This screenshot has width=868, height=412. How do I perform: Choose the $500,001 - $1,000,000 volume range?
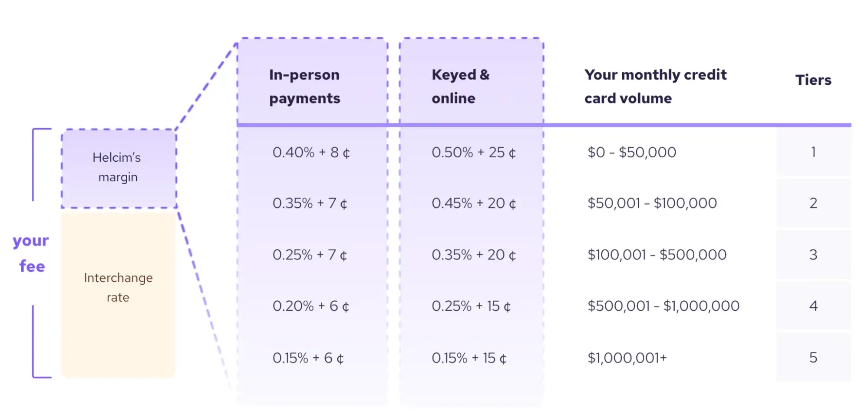663,306
